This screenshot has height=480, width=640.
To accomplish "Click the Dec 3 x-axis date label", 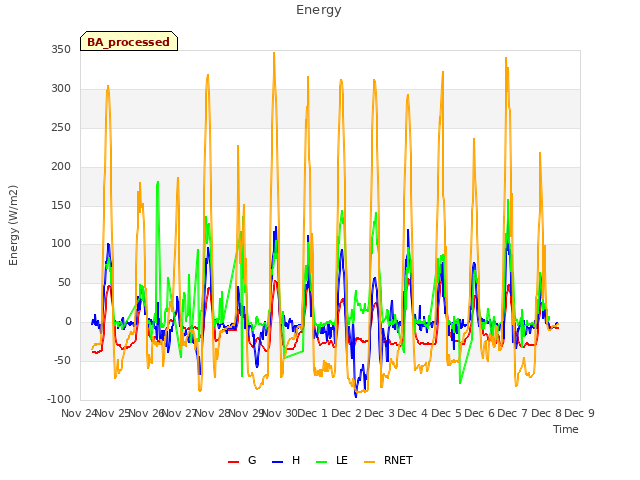I will tap(380, 413).
